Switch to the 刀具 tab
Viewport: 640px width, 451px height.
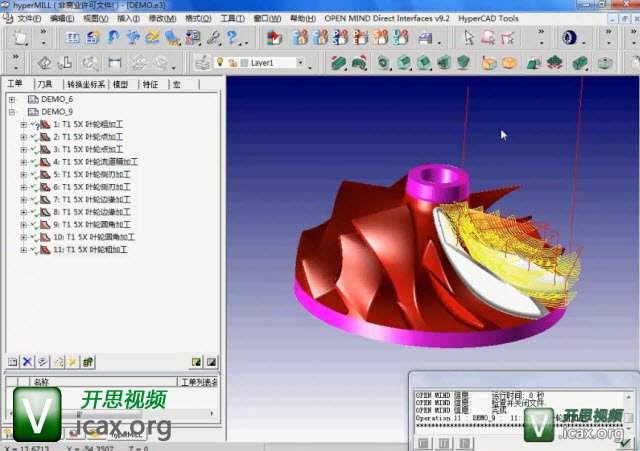[45, 84]
